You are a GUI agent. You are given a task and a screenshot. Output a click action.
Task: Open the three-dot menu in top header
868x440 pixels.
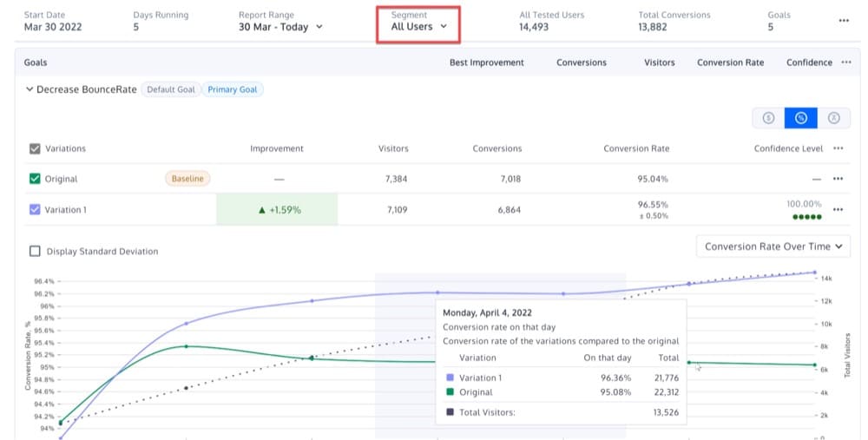click(844, 21)
